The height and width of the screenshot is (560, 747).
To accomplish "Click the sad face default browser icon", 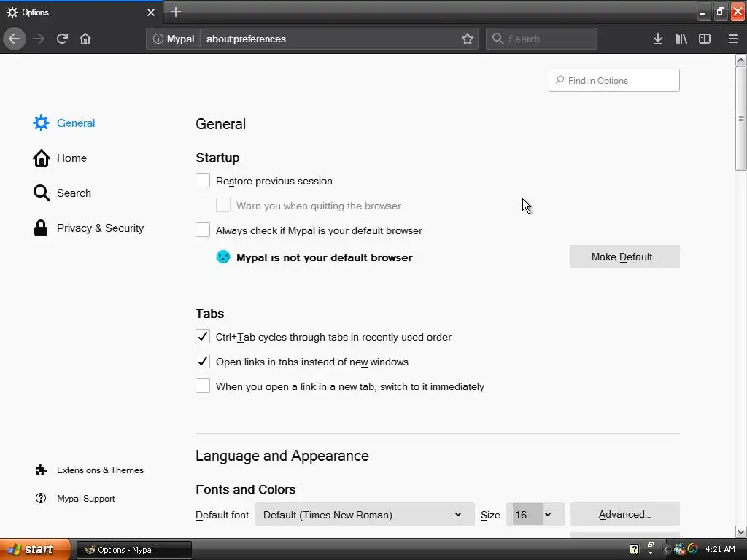I will click(223, 257).
